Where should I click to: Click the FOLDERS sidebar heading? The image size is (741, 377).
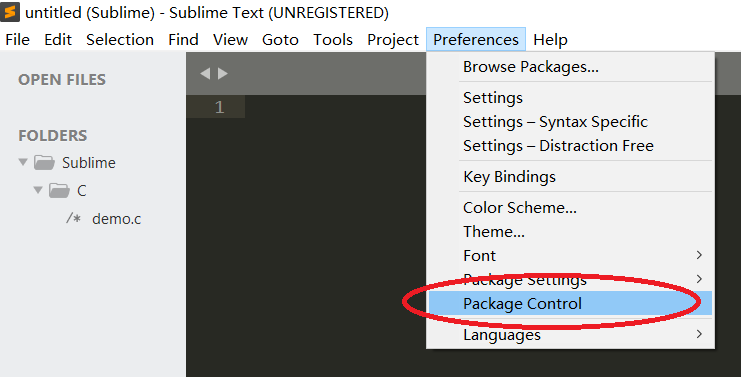(x=52, y=136)
